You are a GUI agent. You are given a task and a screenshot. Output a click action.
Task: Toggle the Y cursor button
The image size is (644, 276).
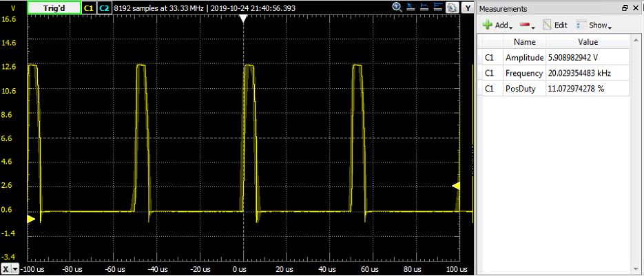[468, 8]
